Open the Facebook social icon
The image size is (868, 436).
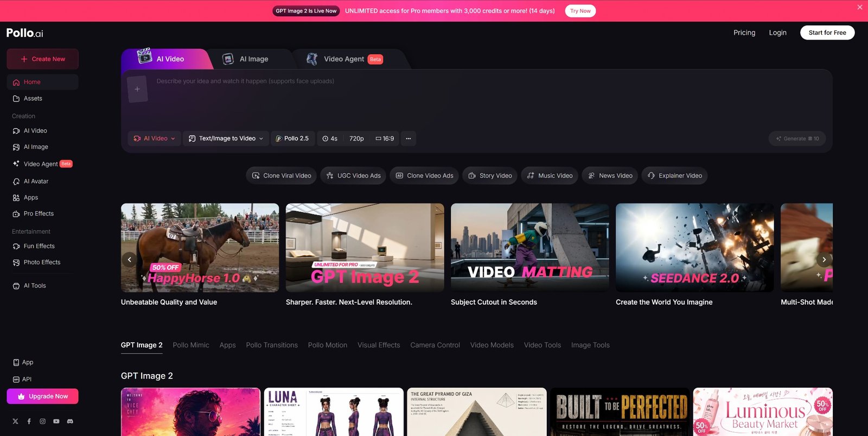[x=29, y=421]
